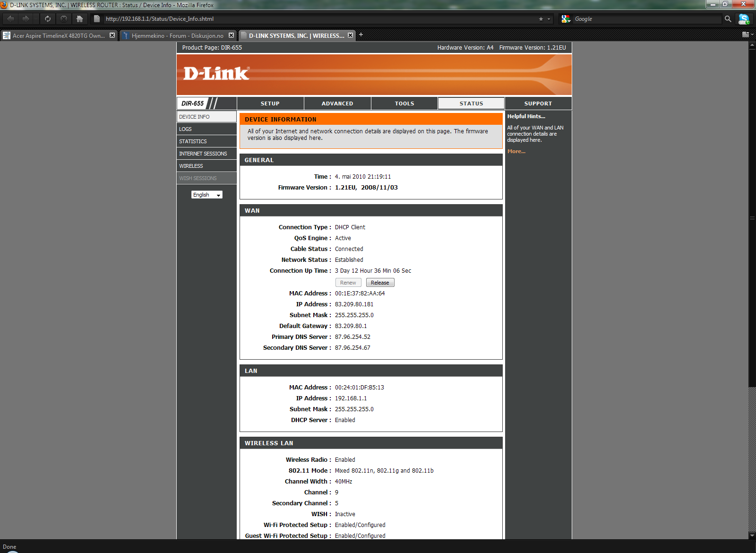
Task: Click the 802.11 Mode Mixed value
Action: (384, 471)
